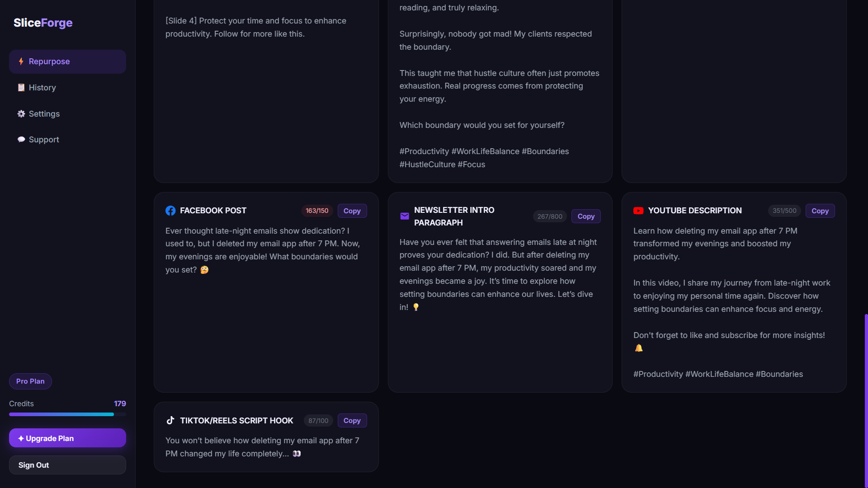Viewport: 868px width, 488px height.
Task: Open the Support section
Action: 44,140
